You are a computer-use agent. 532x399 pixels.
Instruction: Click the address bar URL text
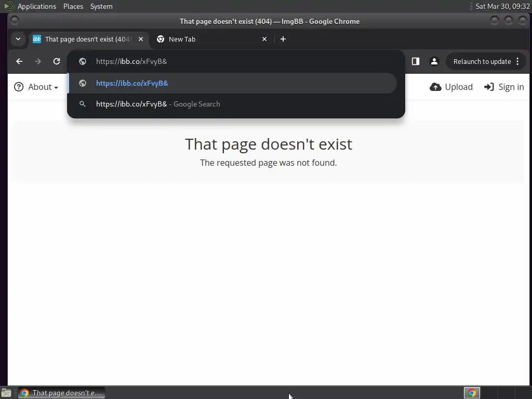click(131, 61)
